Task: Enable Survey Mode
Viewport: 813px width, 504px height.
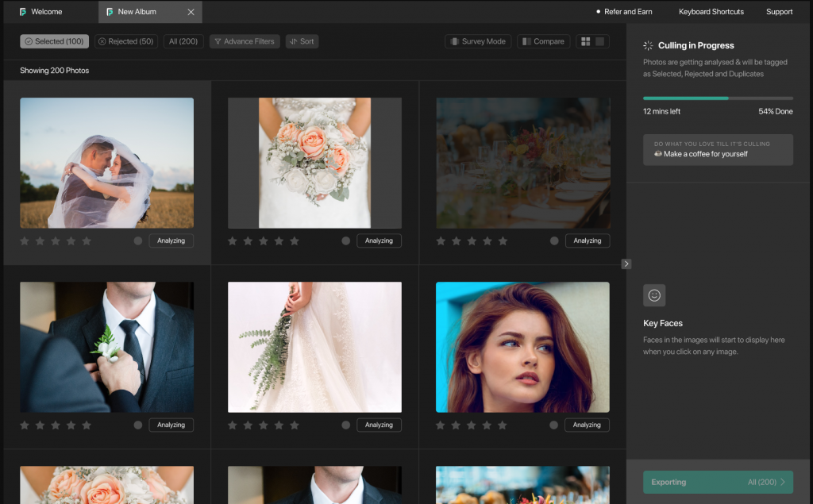Action: [478, 41]
